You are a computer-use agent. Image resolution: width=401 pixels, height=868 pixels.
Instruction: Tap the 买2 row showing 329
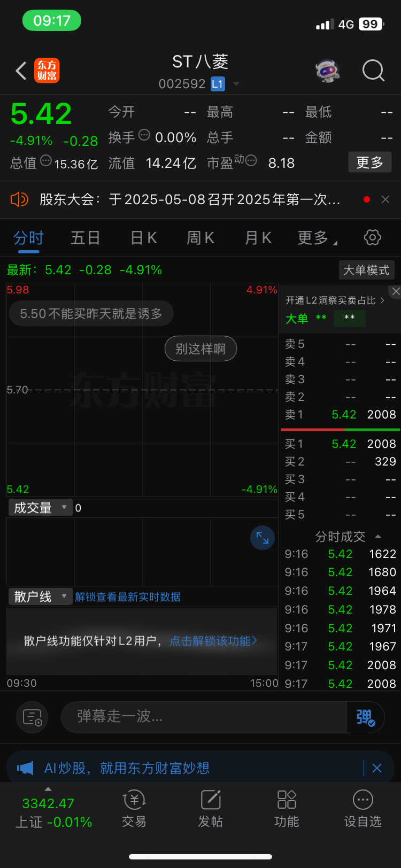[x=340, y=461]
